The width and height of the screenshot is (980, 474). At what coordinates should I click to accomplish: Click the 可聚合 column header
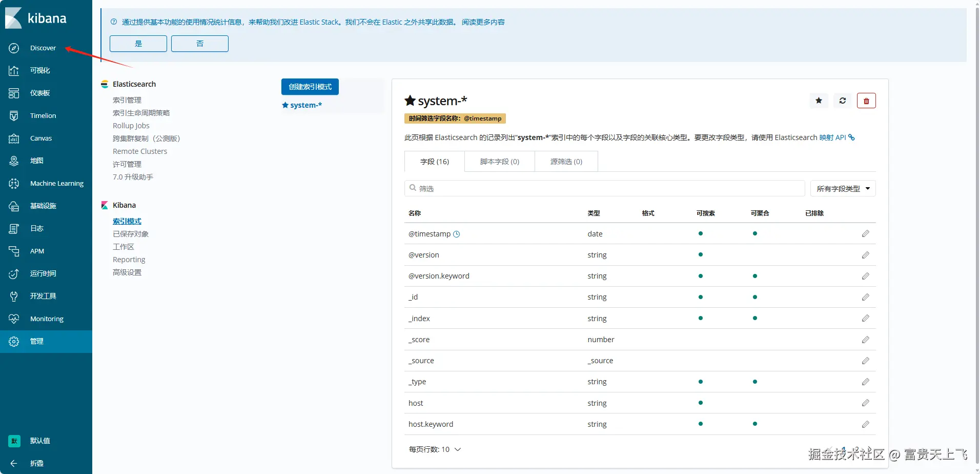pyautogui.click(x=760, y=213)
